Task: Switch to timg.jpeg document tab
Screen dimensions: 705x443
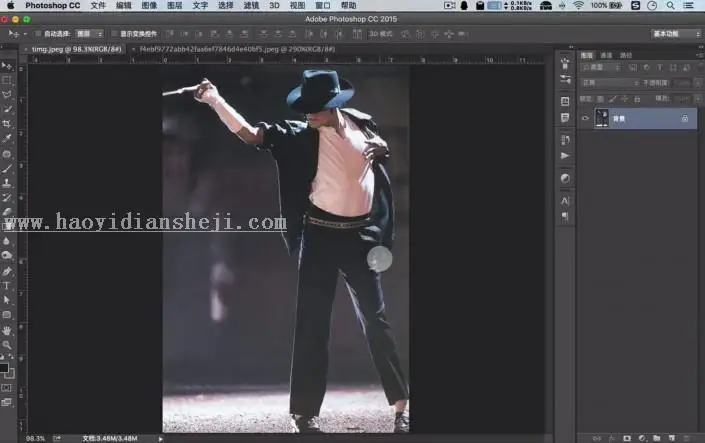Action: point(76,49)
